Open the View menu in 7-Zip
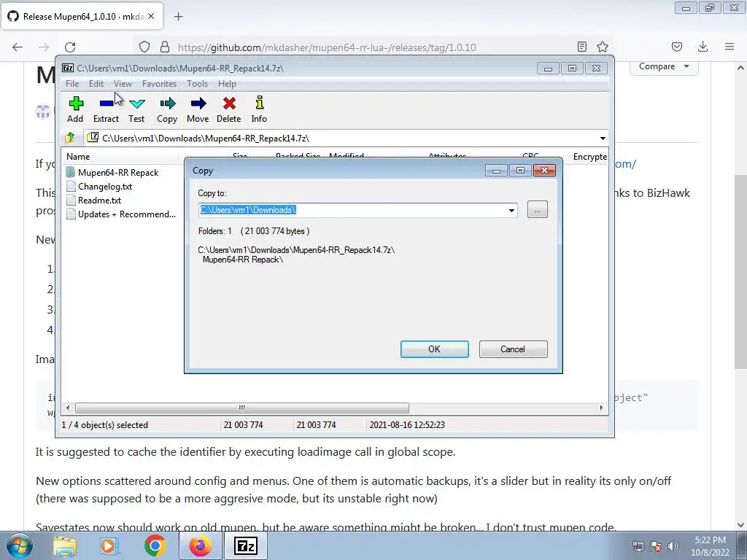Image resolution: width=747 pixels, height=560 pixels. click(x=123, y=84)
